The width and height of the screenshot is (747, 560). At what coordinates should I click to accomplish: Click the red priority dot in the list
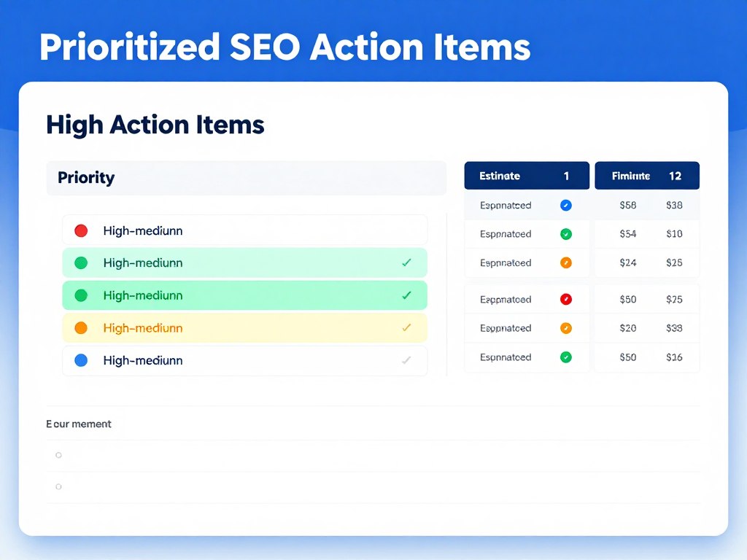pos(81,231)
